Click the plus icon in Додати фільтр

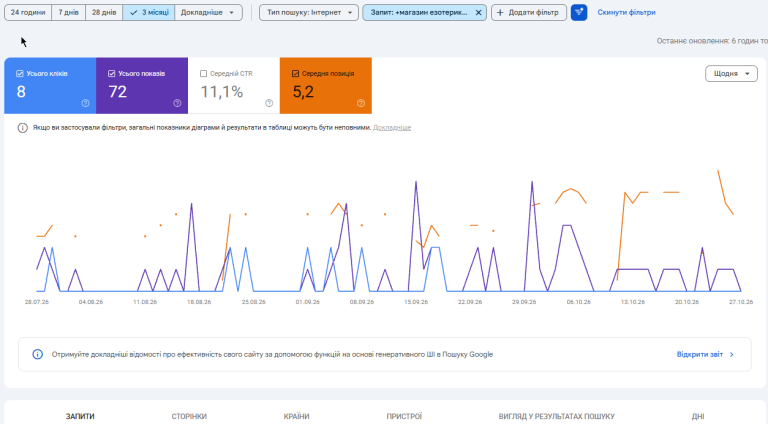click(x=500, y=13)
